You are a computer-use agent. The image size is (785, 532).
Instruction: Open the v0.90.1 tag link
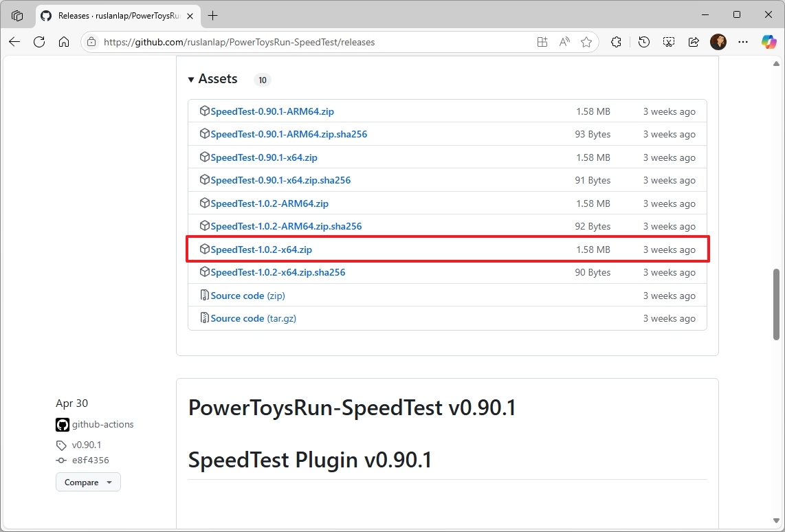(86, 445)
